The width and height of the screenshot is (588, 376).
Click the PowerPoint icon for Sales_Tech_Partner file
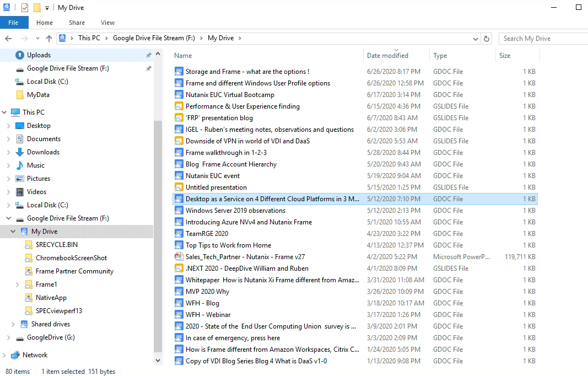click(x=179, y=257)
